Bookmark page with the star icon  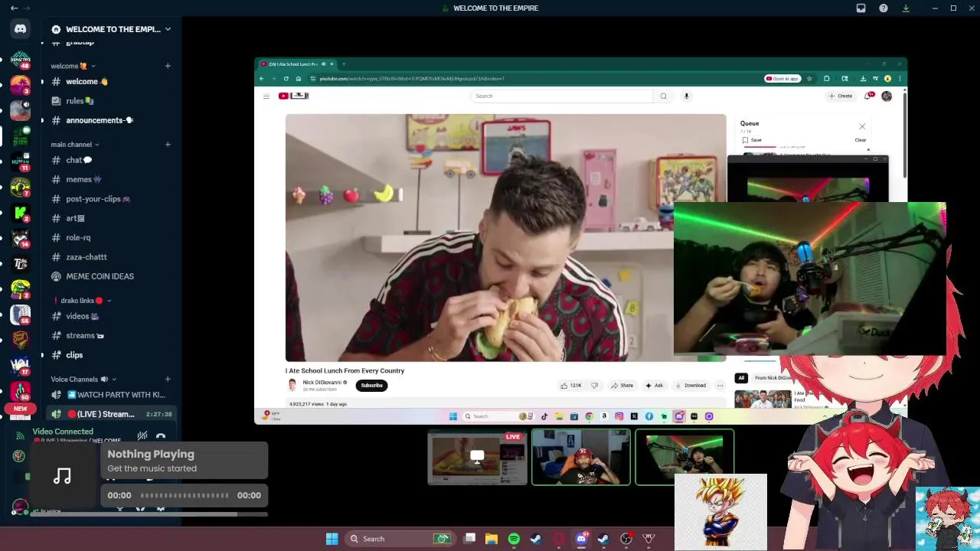coord(809,78)
